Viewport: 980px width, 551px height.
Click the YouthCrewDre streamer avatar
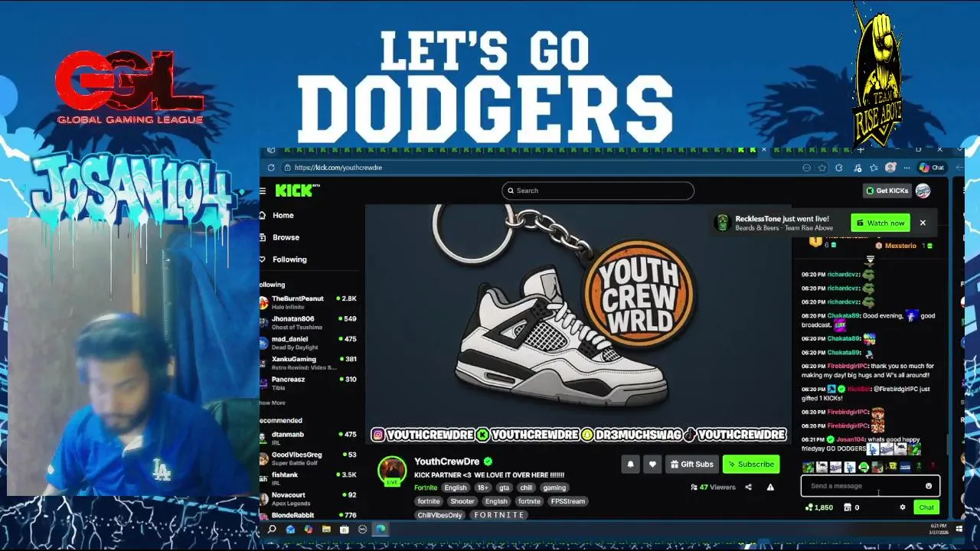(x=392, y=471)
